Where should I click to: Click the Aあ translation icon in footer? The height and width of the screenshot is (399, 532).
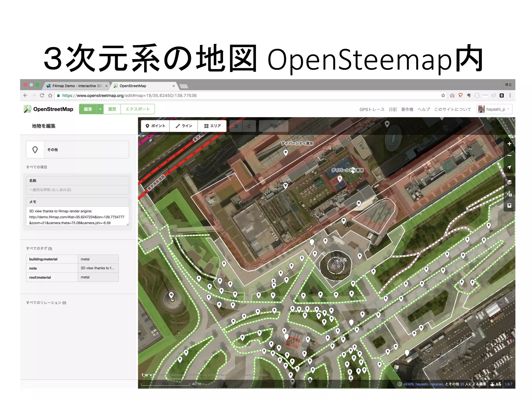click(498, 384)
